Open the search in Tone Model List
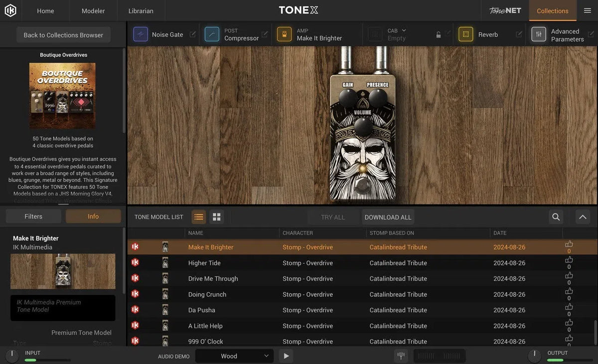The height and width of the screenshot is (364, 598). (556, 217)
